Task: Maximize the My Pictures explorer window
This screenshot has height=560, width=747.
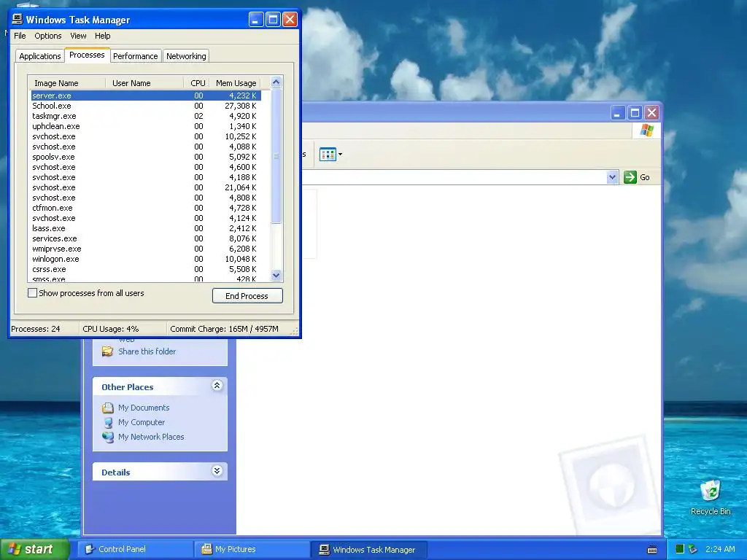Action: pyautogui.click(x=635, y=113)
